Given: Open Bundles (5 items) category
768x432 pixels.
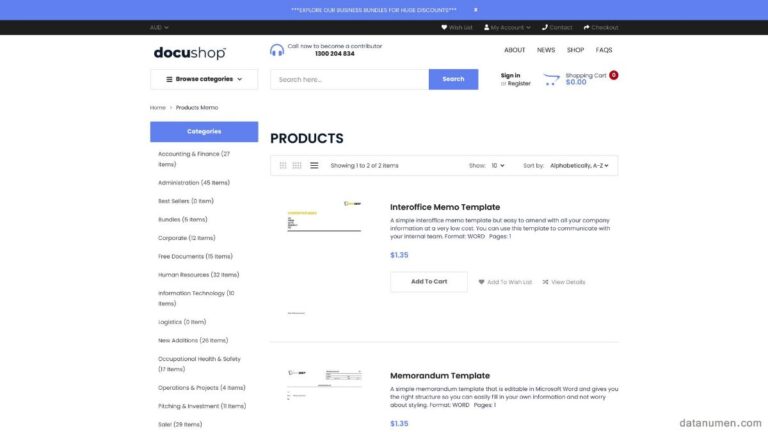Looking at the screenshot, I should coord(183,219).
